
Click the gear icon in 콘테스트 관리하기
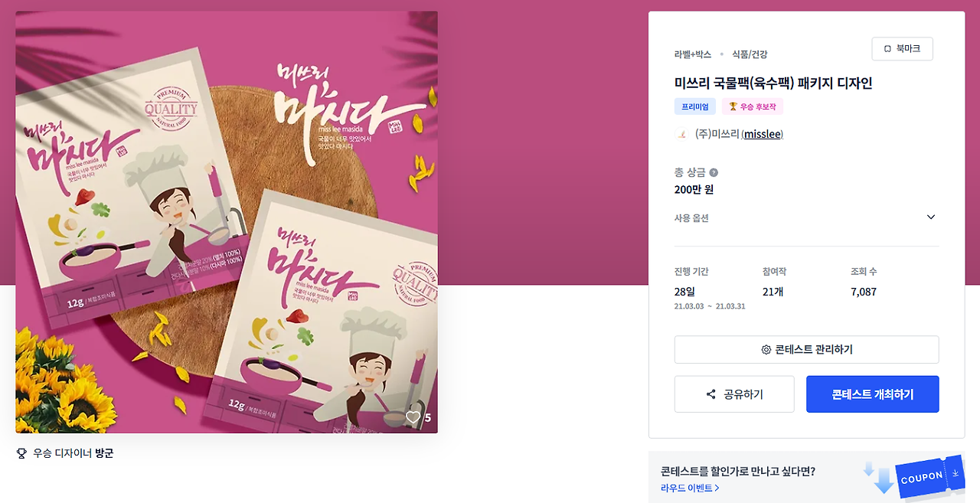click(x=766, y=350)
